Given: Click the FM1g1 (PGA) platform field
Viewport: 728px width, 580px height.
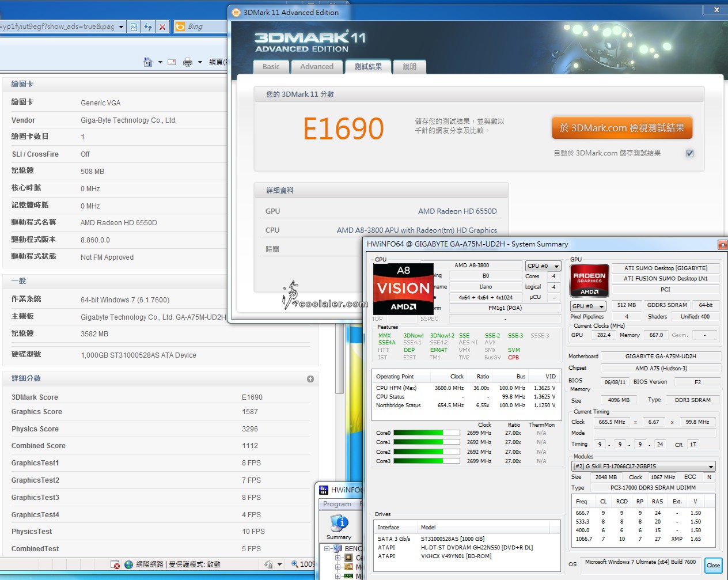Looking at the screenshot, I should [505, 308].
